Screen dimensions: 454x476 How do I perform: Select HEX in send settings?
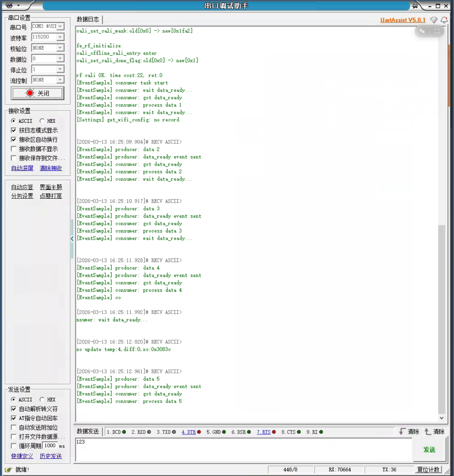42,399
